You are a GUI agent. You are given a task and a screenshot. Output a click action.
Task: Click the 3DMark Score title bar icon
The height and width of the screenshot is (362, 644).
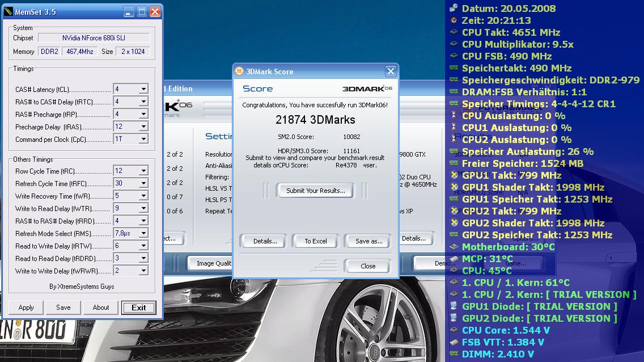[239, 71]
